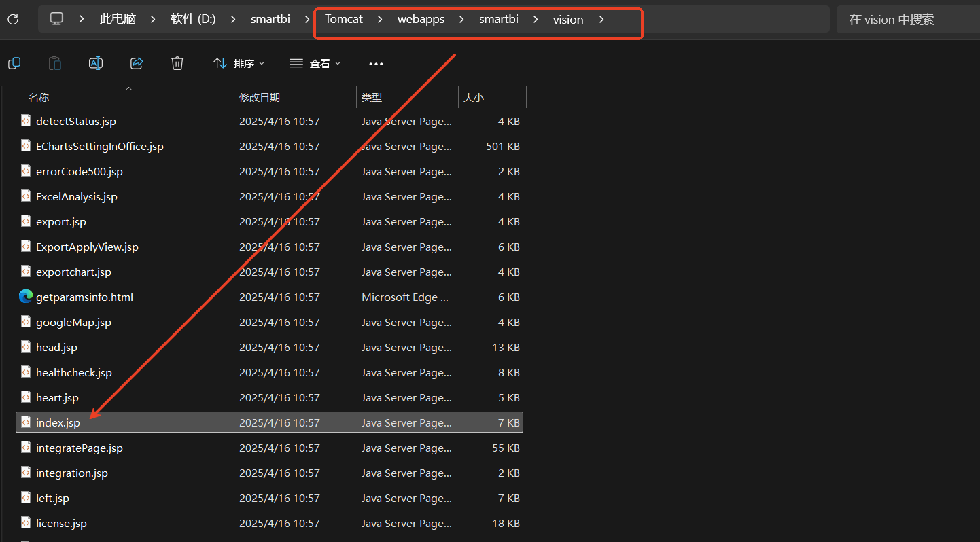Click the file icon of license.jsp
Screen dimensions: 980x542
point(26,523)
